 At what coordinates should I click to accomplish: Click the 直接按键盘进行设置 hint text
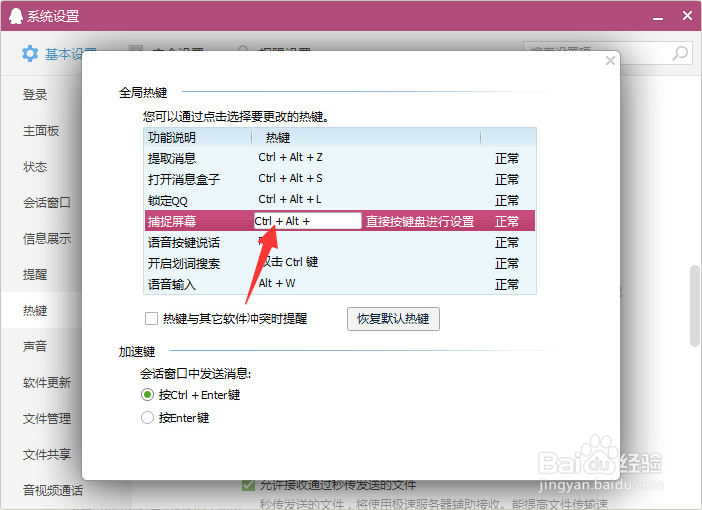coord(420,221)
